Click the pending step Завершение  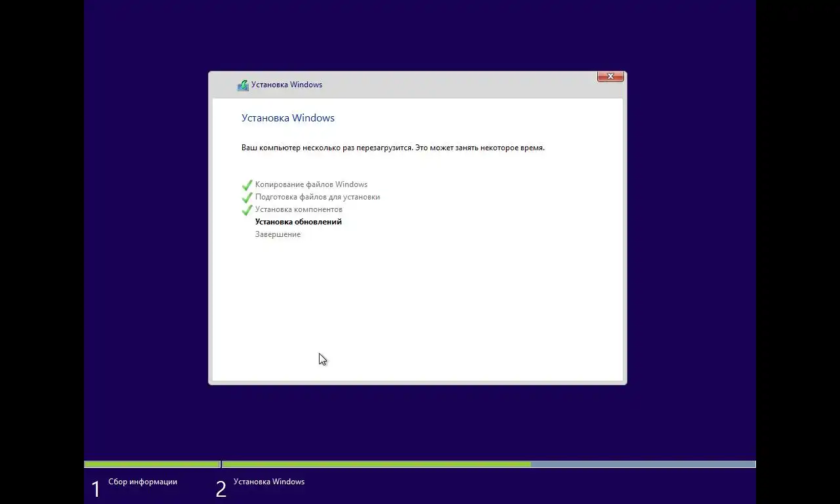tap(278, 234)
